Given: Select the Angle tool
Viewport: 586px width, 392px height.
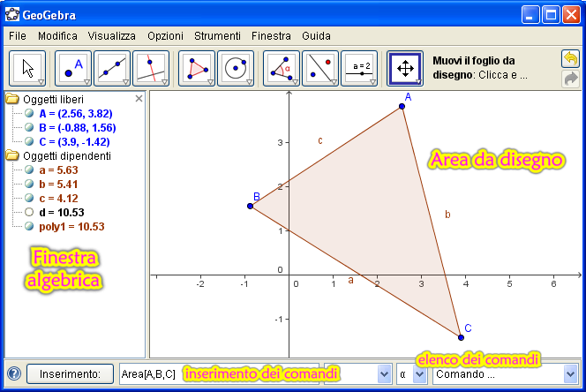Looking at the screenshot, I should point(282,69).
